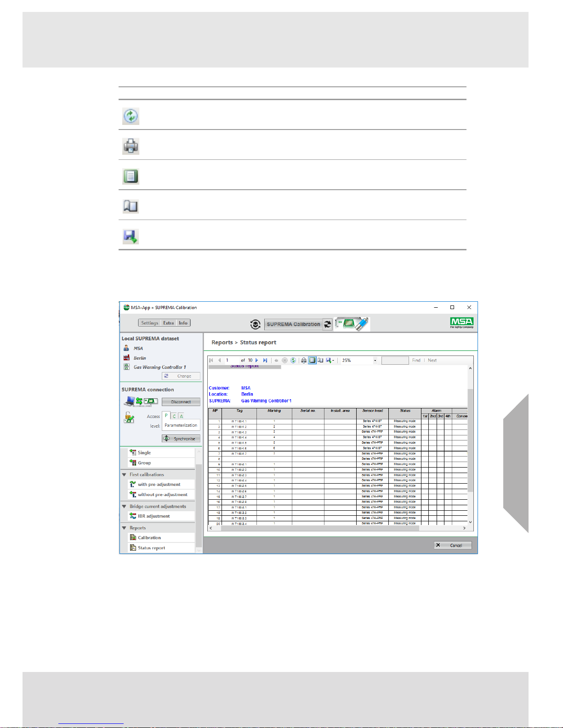This screenshot has height=728, width=563.
Task: Select access level tab A
Action: 182,416
